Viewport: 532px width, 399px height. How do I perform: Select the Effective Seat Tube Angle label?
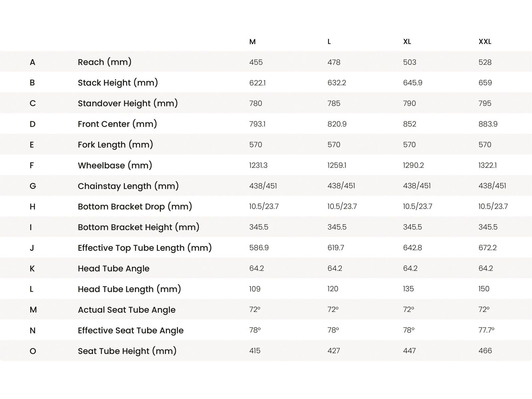pos(131,331)
